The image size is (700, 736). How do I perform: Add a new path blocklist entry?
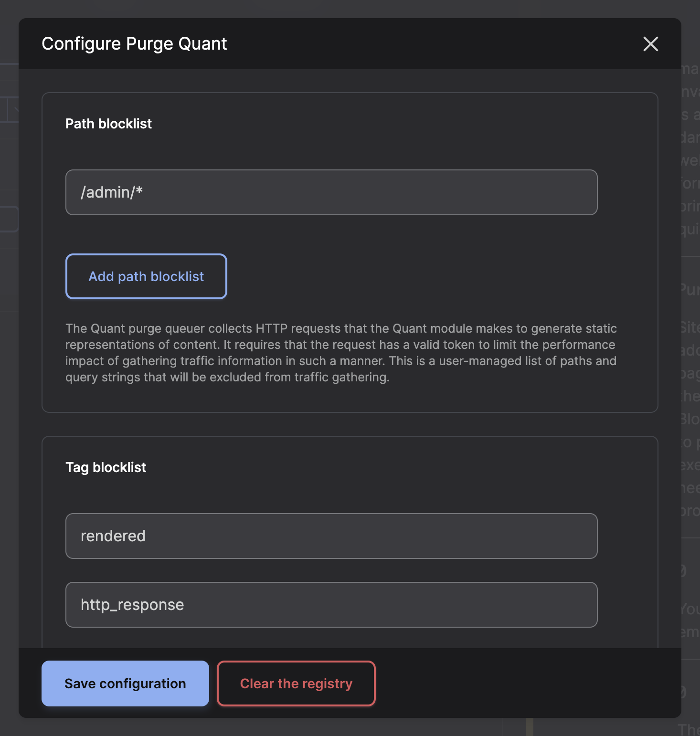pyautogui.click(x=146, y=276)
